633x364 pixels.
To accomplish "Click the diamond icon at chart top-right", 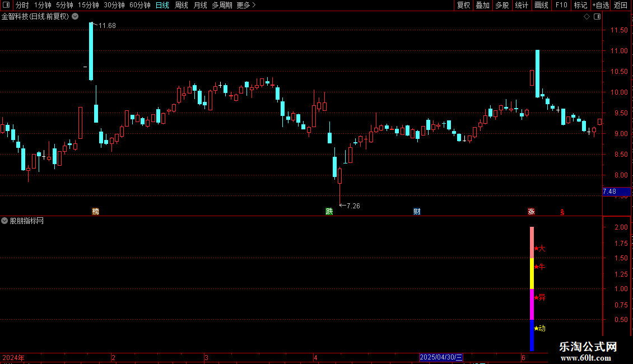I will [x=587, y=17].
